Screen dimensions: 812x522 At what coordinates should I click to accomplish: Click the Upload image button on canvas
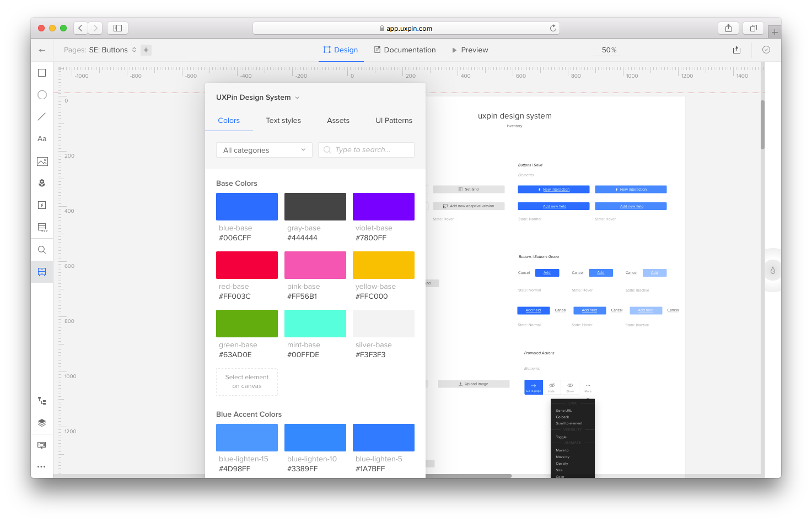[474, 384]
